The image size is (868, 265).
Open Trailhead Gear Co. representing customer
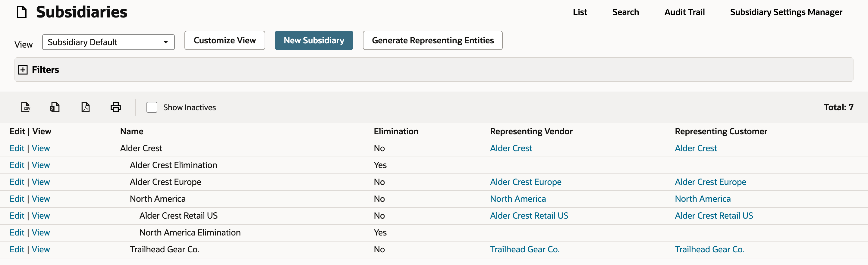(709, 249)
